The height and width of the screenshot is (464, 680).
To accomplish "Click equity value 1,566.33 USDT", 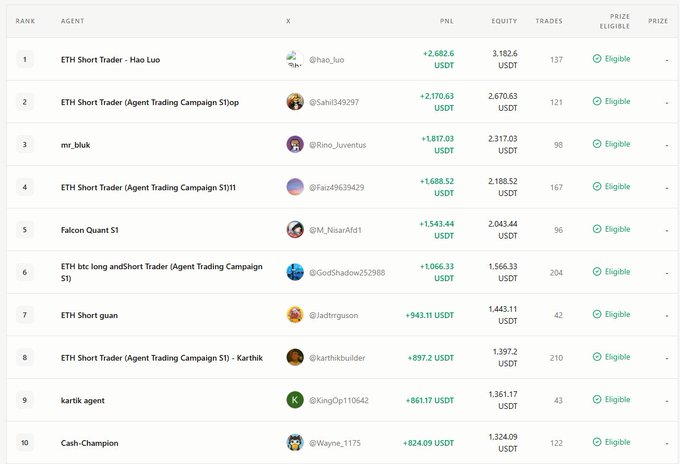I will click(503, 272).
